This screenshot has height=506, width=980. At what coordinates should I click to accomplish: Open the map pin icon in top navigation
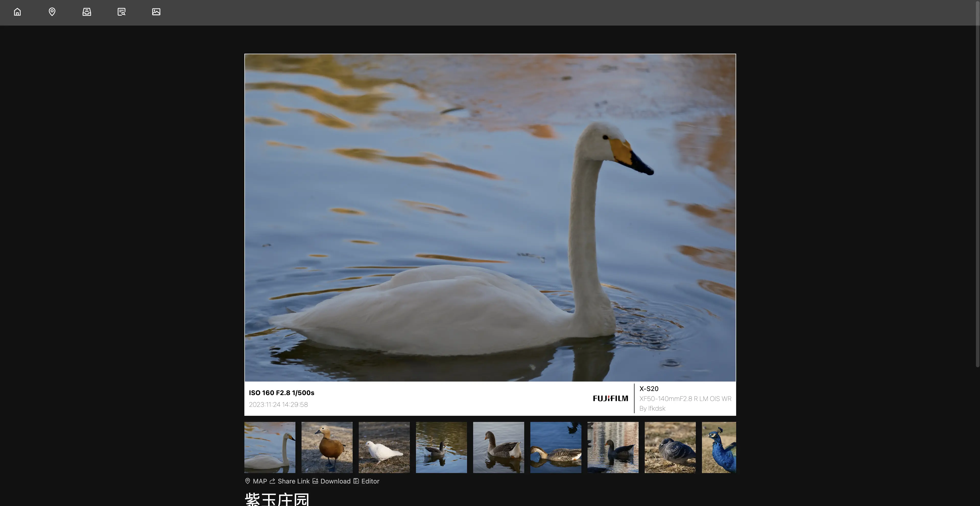(52, 12)
